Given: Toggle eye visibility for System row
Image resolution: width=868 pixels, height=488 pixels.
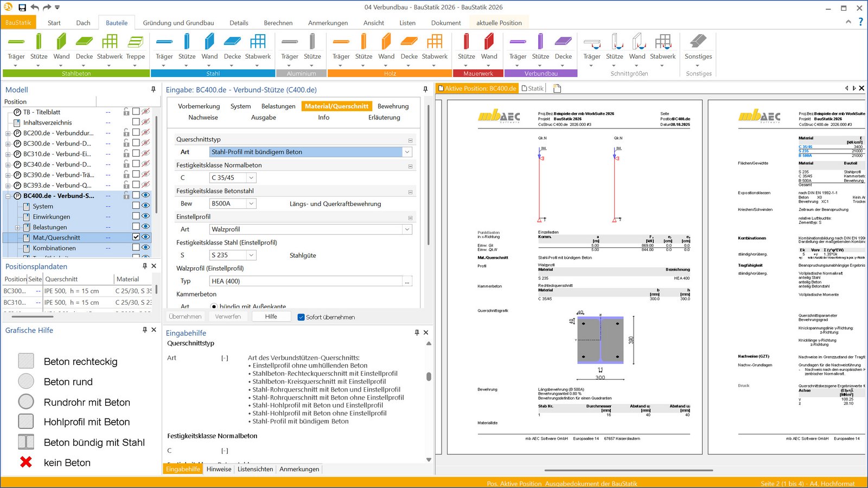Looking at the screenshot, I should click(145, 206).
